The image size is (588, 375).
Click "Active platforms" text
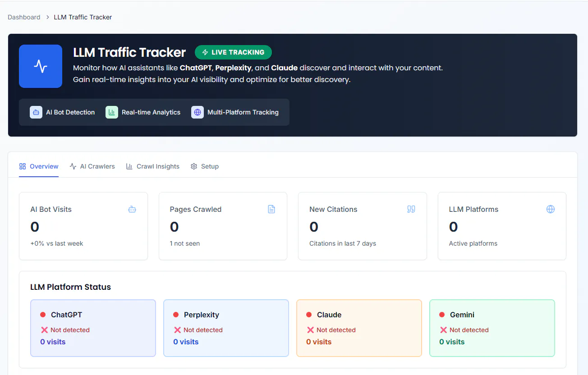tap(473, 243)
